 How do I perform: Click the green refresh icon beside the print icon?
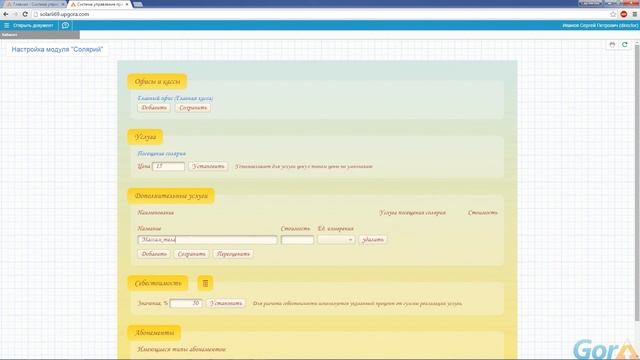(x=624, y=44)
